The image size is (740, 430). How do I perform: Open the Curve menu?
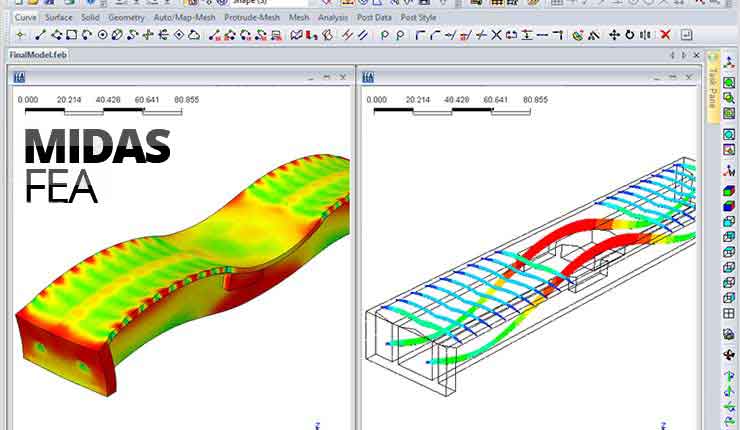click(25, 17)
